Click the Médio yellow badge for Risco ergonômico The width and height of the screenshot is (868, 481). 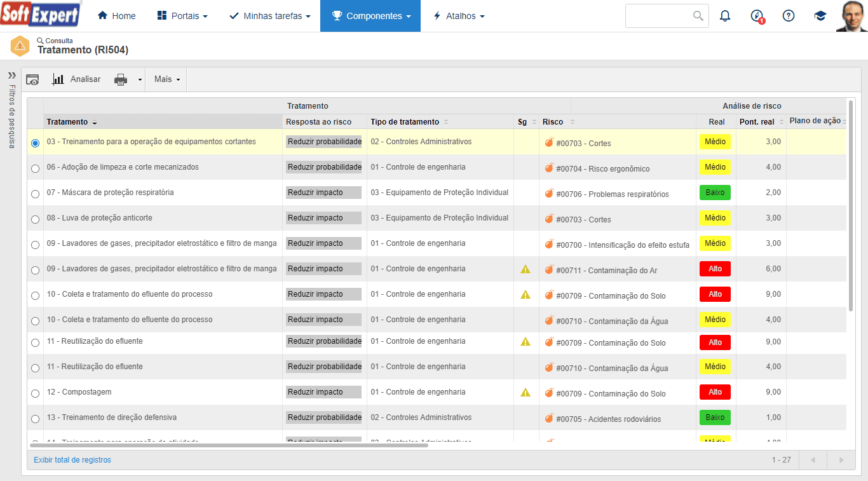715,167
